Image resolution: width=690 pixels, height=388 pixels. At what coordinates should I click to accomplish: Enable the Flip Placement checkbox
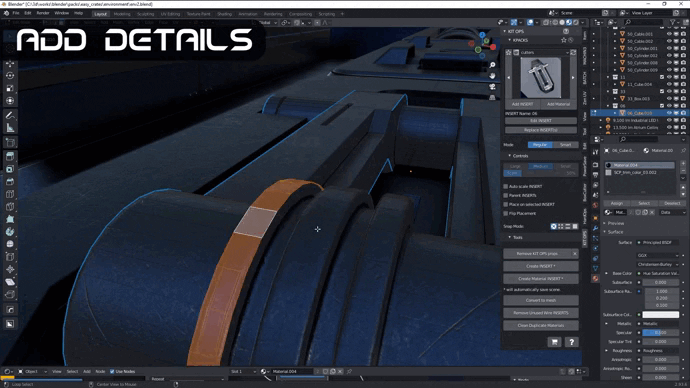(506, 213)
